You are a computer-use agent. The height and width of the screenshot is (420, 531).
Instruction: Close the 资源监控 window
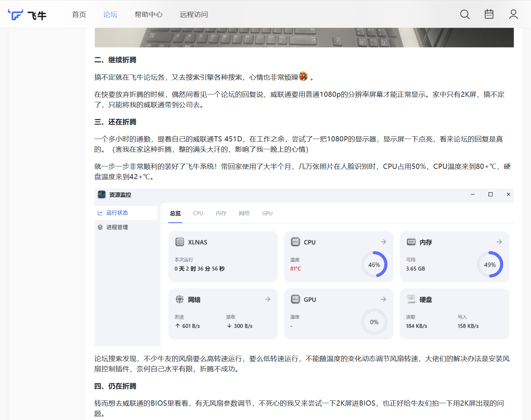(508, 195)
